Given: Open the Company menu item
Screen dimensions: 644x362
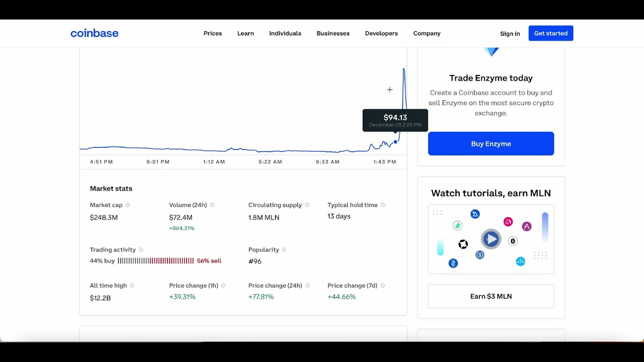Looking at the screenshot, I should [427, 33].
